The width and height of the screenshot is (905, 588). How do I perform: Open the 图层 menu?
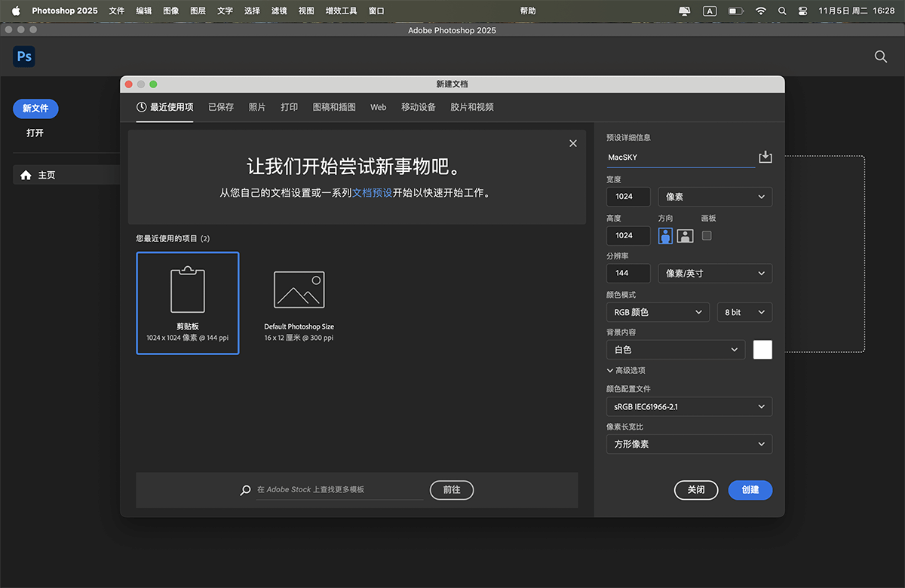pos(198,11)
